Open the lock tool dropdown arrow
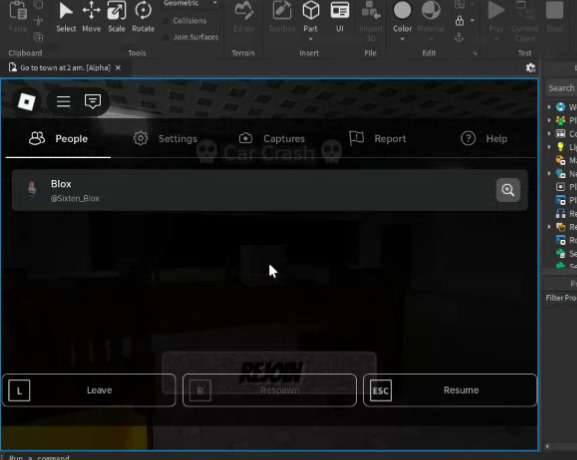Screen dimensions: 577x460 coord(472,21)
